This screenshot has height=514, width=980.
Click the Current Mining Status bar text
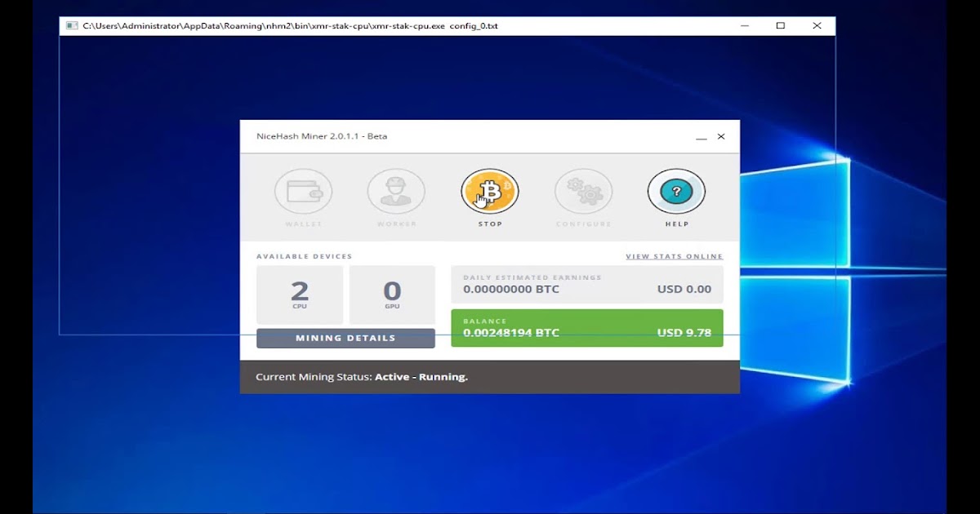pos(362,377)
